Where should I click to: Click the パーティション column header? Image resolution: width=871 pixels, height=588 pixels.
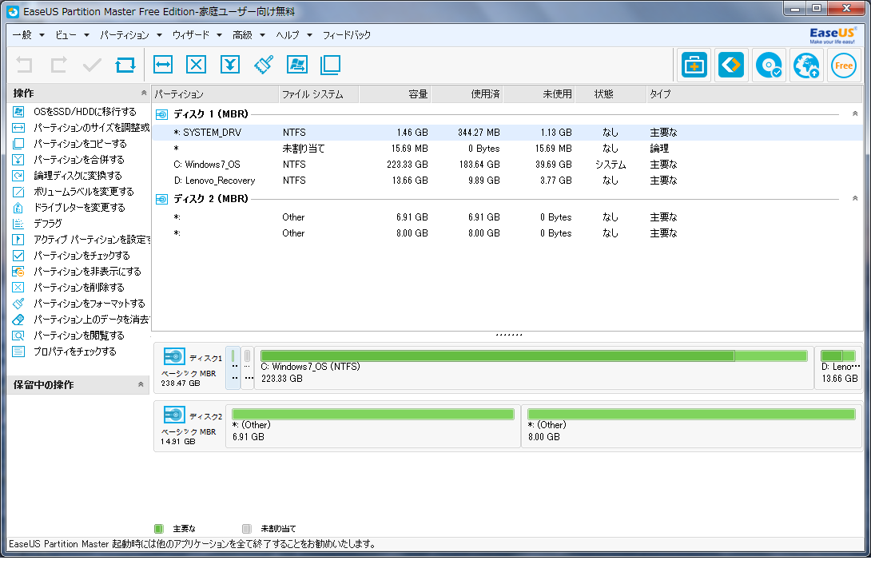coord(215,94)
